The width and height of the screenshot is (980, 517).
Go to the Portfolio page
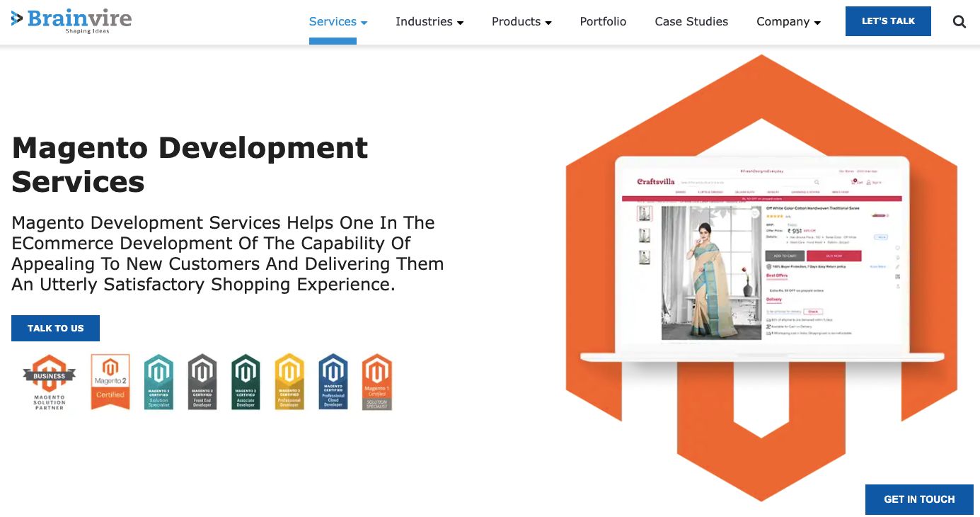coord(603,21)
